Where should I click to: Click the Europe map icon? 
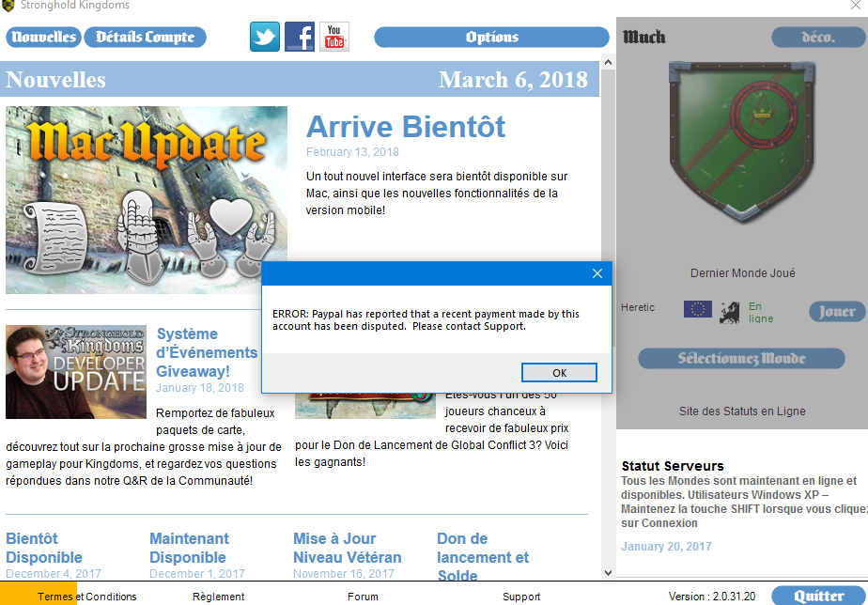(730, 313)
